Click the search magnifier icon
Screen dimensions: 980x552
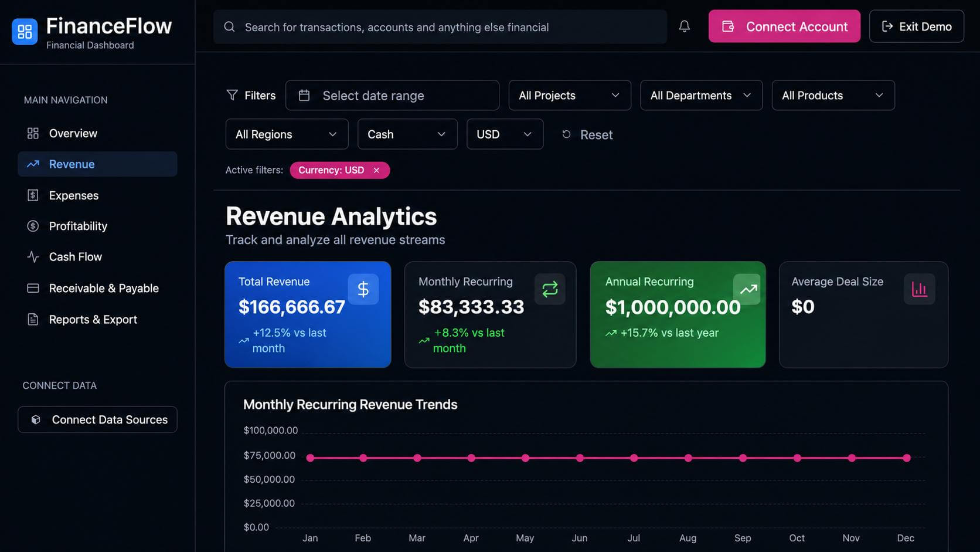pyautogui.click(x=229, y=27)
